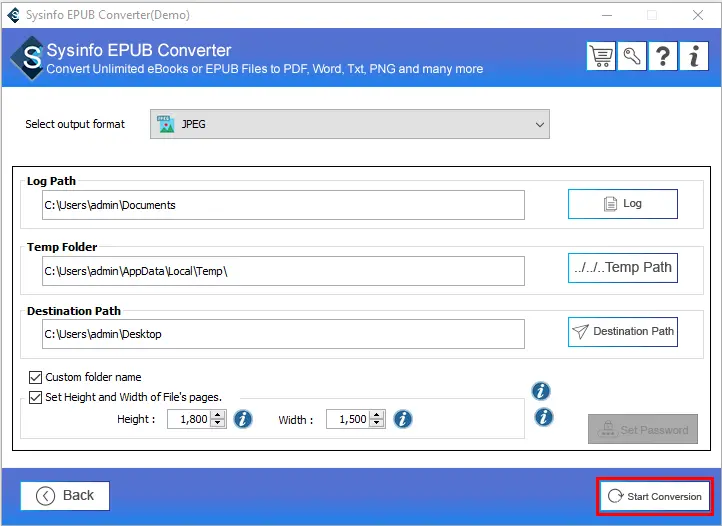Go Back to previous screen

[65, 496]
